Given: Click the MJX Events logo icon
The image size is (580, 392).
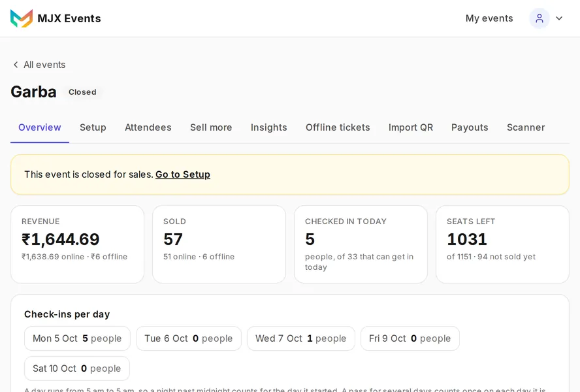Looking at the screenshot, I should tap(22, 18).
